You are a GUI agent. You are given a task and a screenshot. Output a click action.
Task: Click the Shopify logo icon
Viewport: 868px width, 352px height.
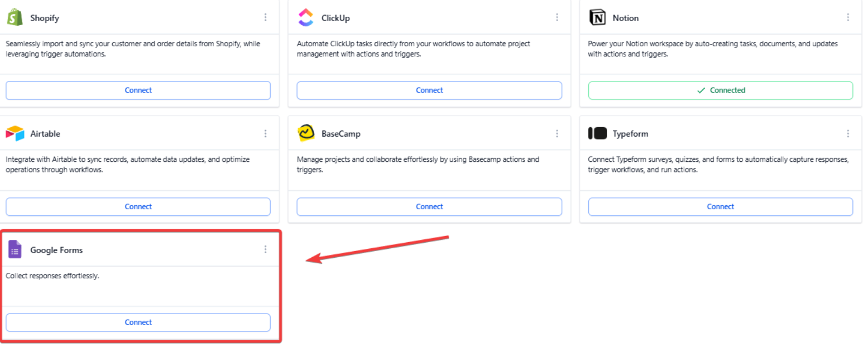click(15, 17)
